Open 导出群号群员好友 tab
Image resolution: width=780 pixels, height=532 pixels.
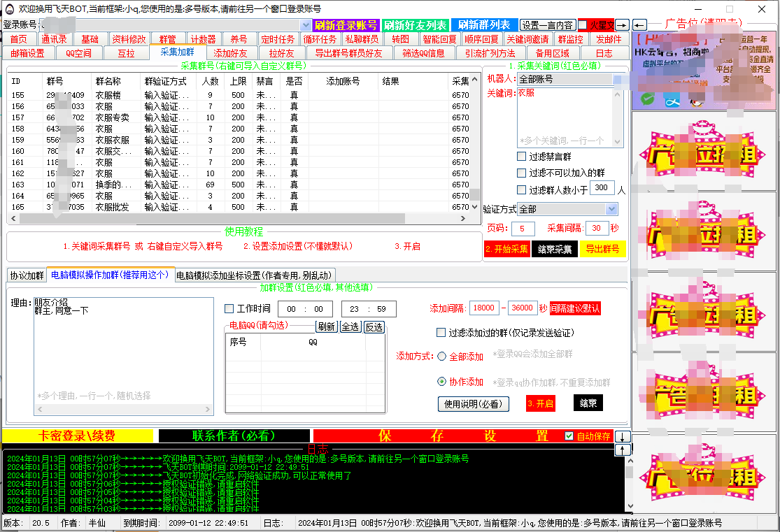click(x=348, y=53)
